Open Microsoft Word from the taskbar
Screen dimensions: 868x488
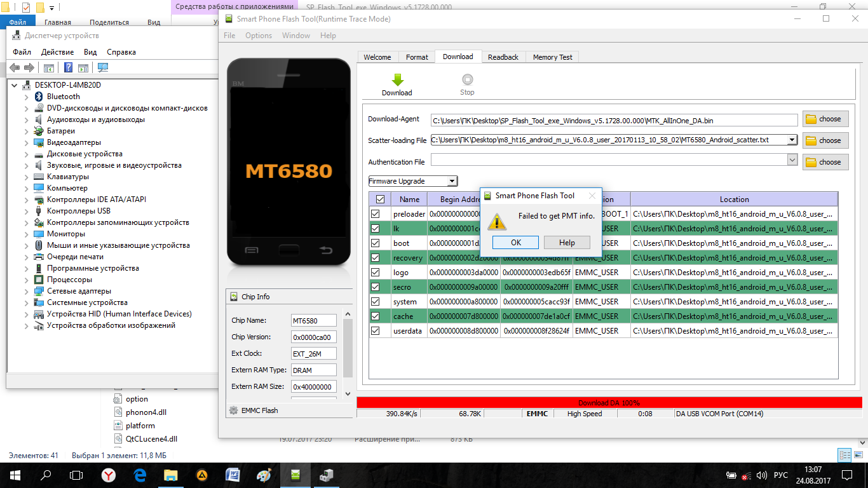tap(233, 475)
